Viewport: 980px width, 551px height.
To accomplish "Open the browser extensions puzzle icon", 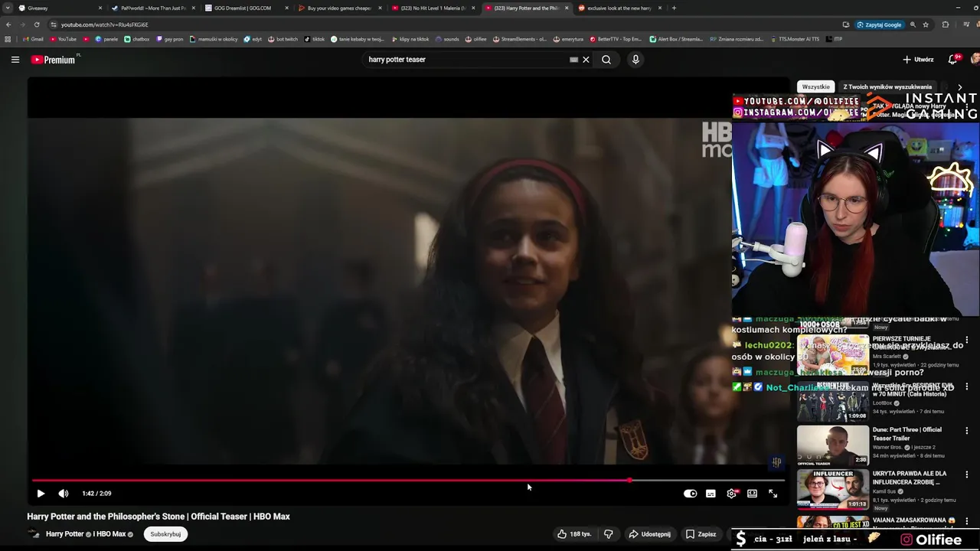I will click(x=946, y=24).
